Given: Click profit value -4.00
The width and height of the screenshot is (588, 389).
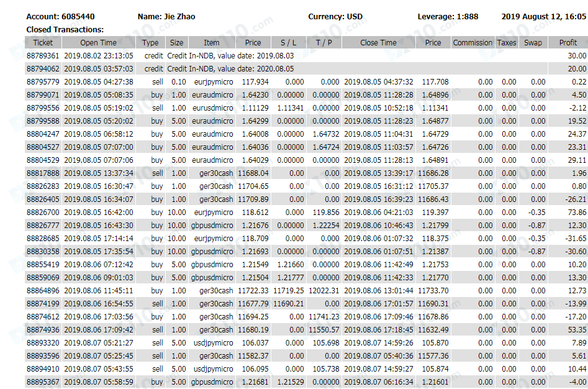Looking at the screenshot, I should pyautogui.click(x=578, y=382).
